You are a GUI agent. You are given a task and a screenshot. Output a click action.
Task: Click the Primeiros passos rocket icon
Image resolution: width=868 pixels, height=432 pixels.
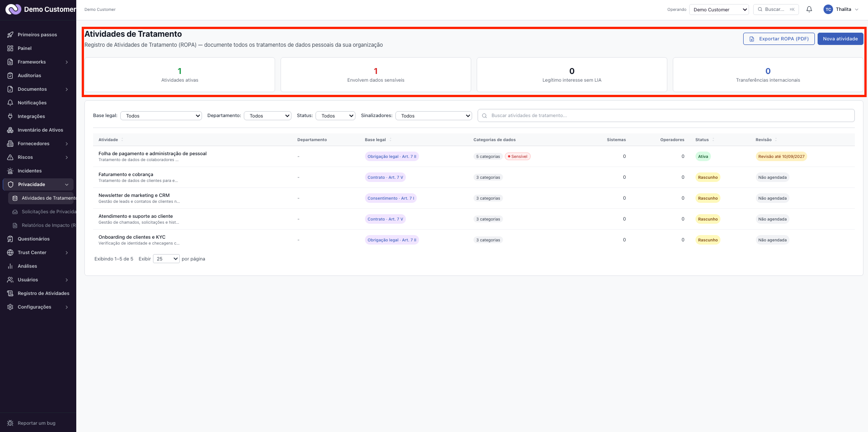(10, 34)
